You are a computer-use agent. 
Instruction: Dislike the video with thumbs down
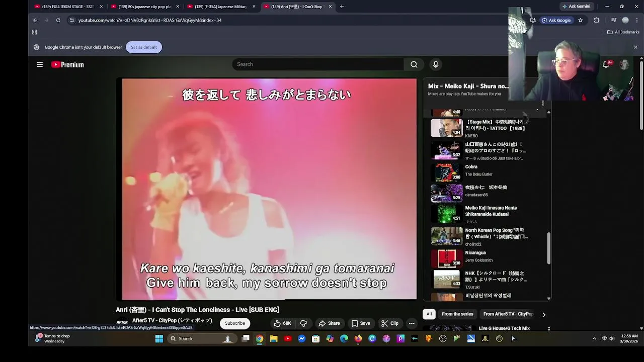[303, 323]
